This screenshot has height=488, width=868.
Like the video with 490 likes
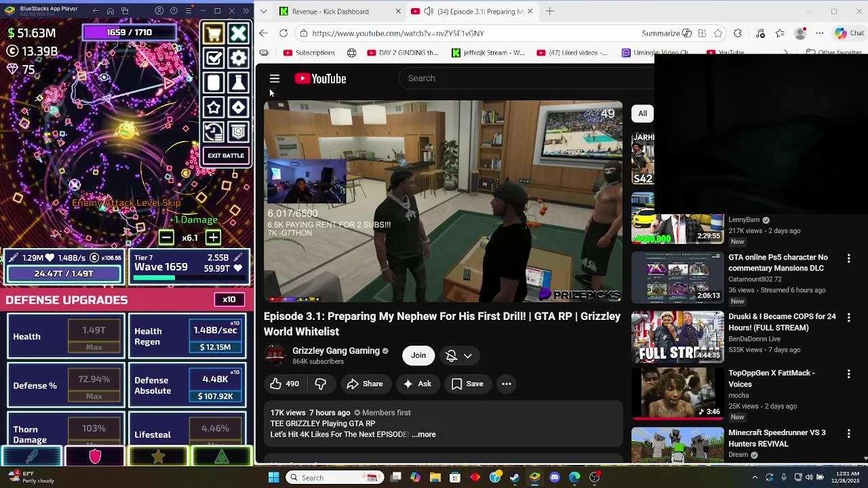point(285,384)
